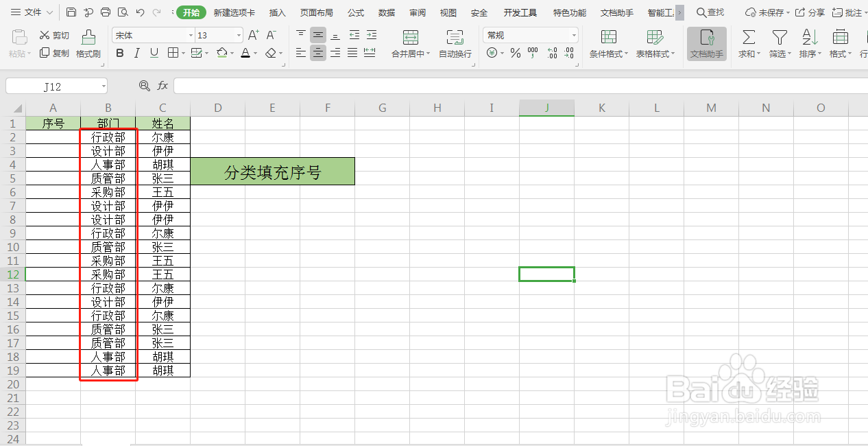Screen dimensions: 868x446
Task: Click the 分享 share button
Action: coord(810,12)
